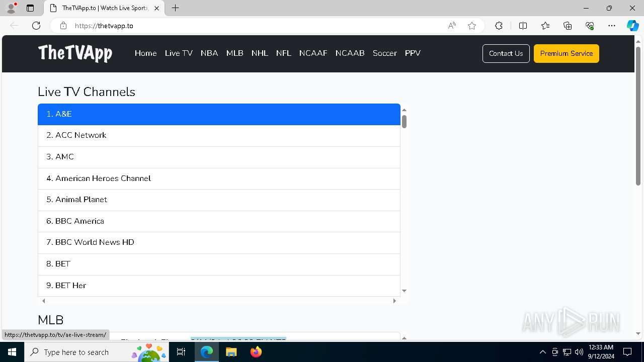Select 7. BBC World News HD

(x=219, y=242)
